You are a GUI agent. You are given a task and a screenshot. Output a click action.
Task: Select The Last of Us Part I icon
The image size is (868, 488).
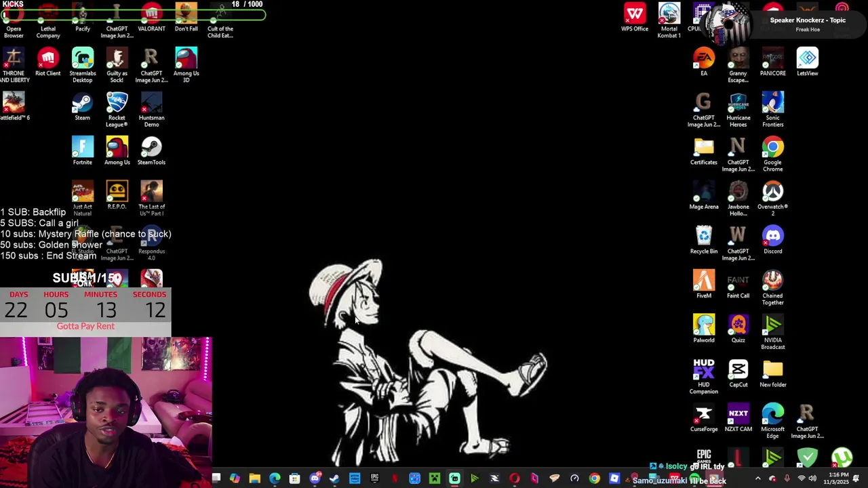click(x=151, y=199)
